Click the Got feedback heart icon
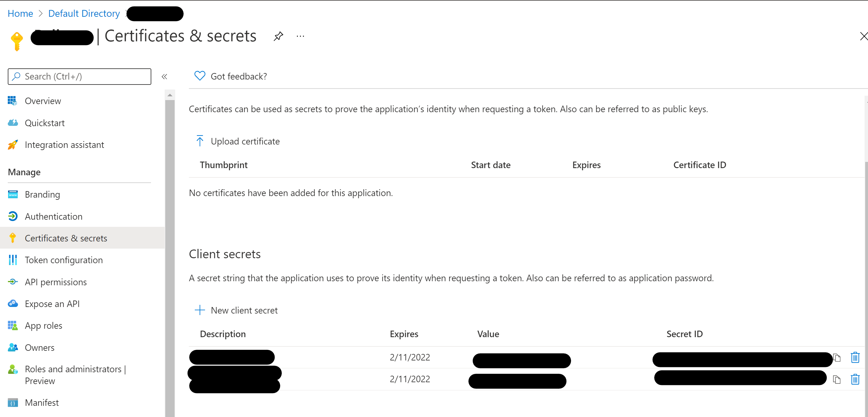This screenshot has width=868, height=417. pos(199,76)
